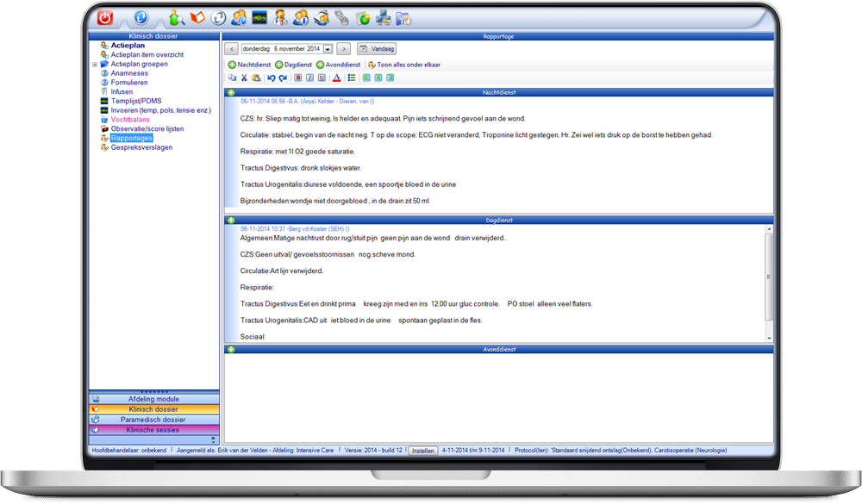Switch to Klinische sessies tab
This screenshot has width=862, height=504.
pyautogui.click(x=154, y=431)
